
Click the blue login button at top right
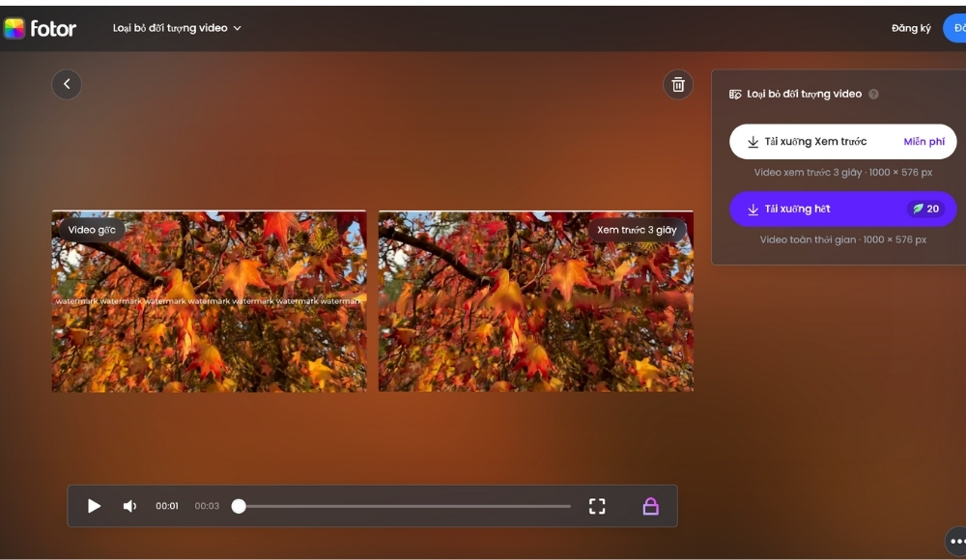tap(956, 28)
